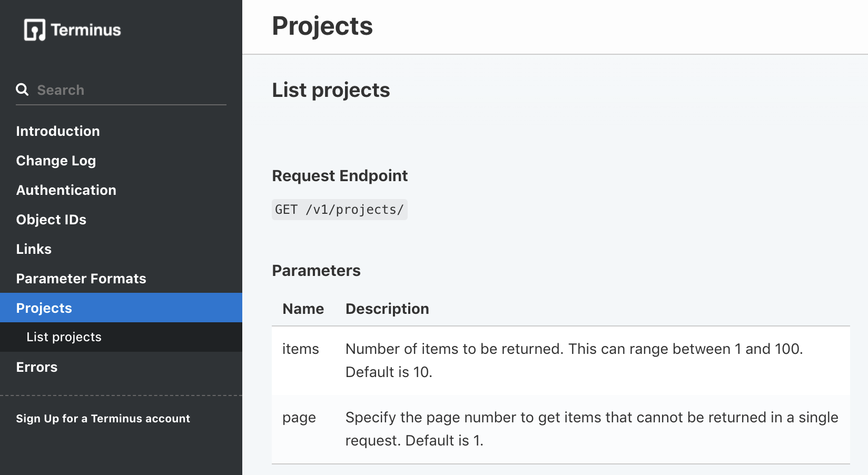Go to Change Log page
The image size is (868, 475).
pyautogui.click(x=56, y=161)
